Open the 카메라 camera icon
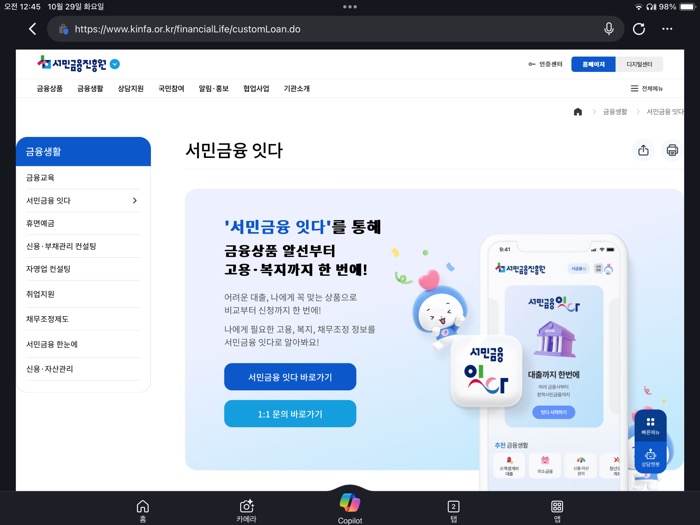This screenshot has height=525, width=700. (x=246, y=511)
